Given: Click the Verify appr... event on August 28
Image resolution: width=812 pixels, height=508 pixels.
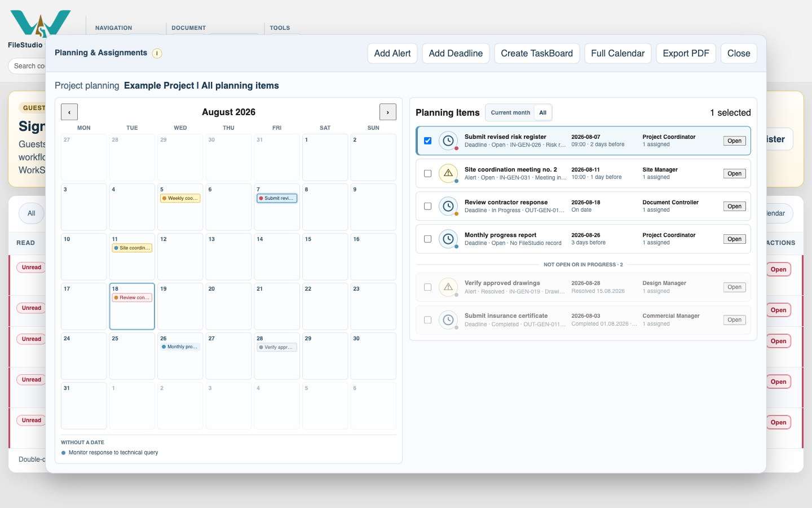Looking at the screenshot, I should point(277,347).
